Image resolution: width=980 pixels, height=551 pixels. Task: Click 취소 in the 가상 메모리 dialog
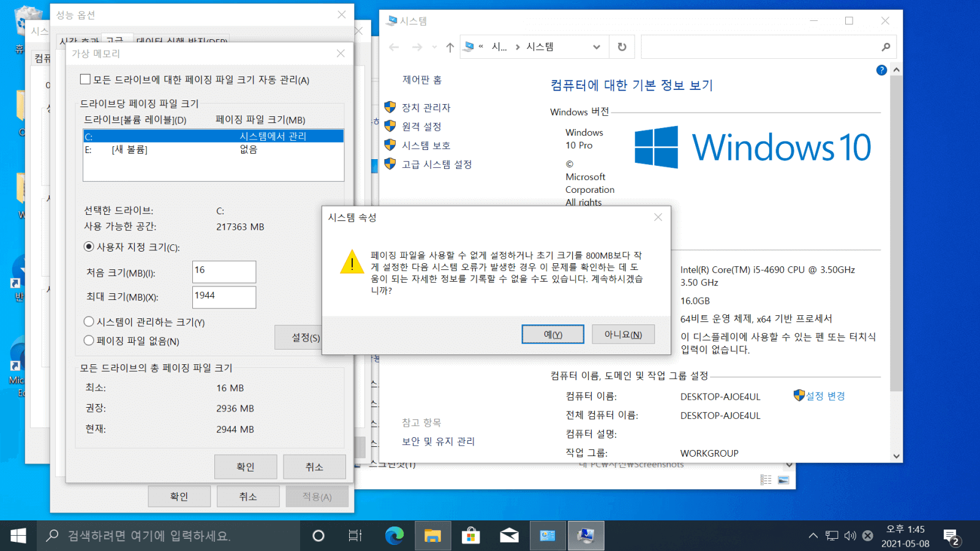[314, 467]
